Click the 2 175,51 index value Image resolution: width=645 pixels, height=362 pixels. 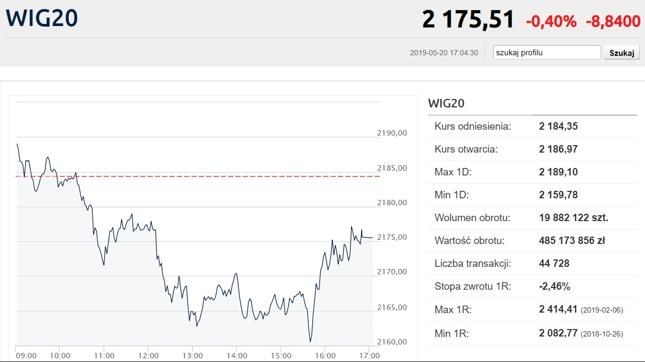point(468,19)
